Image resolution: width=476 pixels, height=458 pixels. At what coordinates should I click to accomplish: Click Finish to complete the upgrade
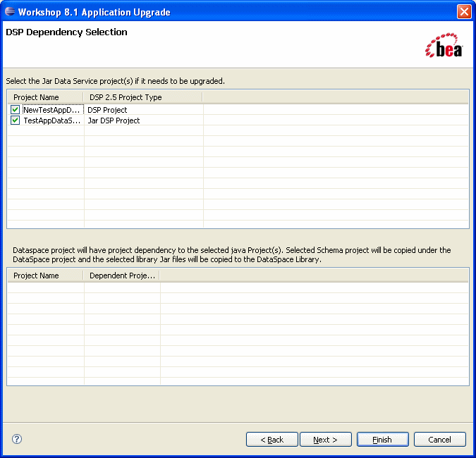click(x=382, y=440)
